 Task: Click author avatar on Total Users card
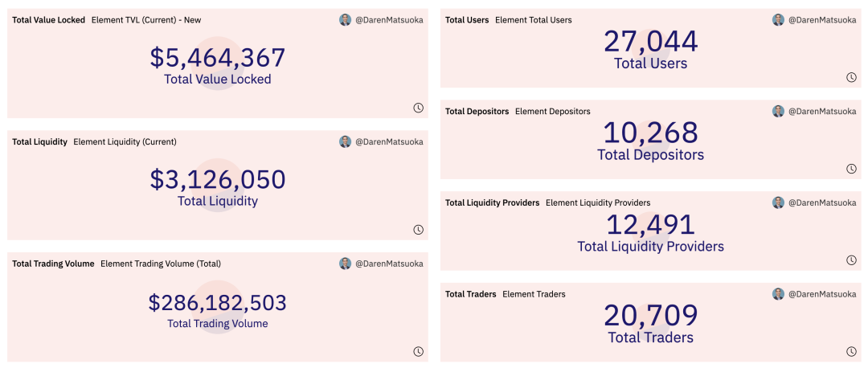point(778,20)
